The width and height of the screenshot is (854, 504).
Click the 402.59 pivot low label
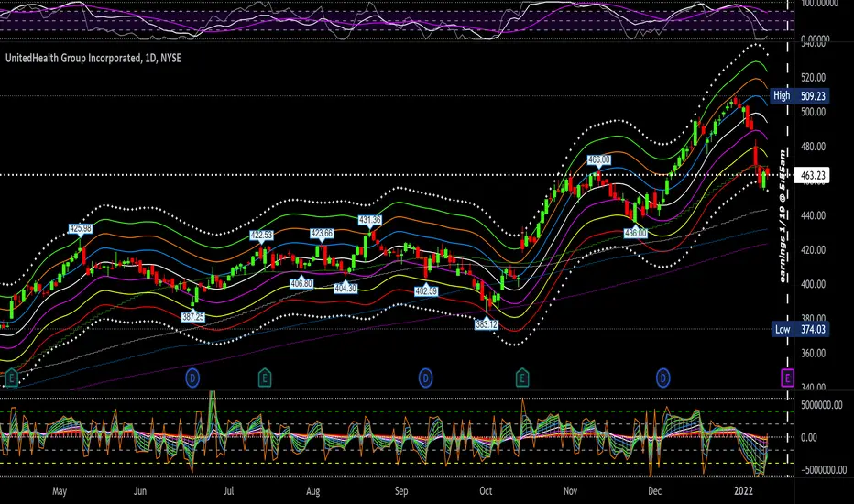click(x=426, y=291)
